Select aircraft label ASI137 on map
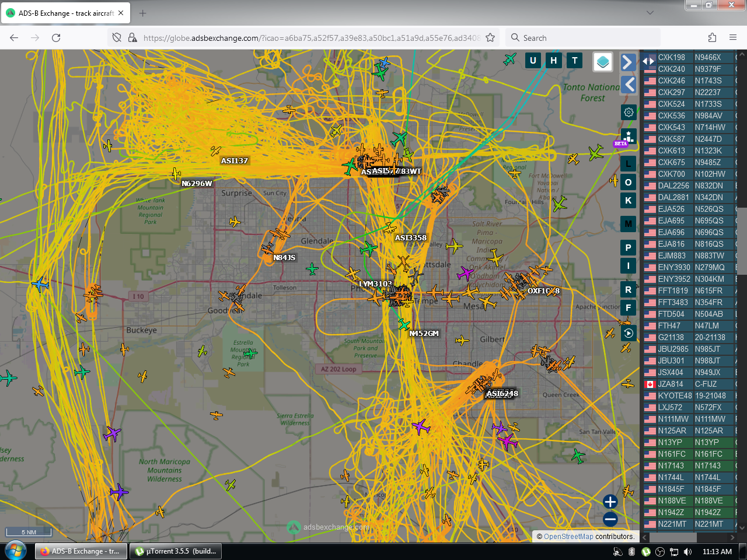 (x=235, y=161)
